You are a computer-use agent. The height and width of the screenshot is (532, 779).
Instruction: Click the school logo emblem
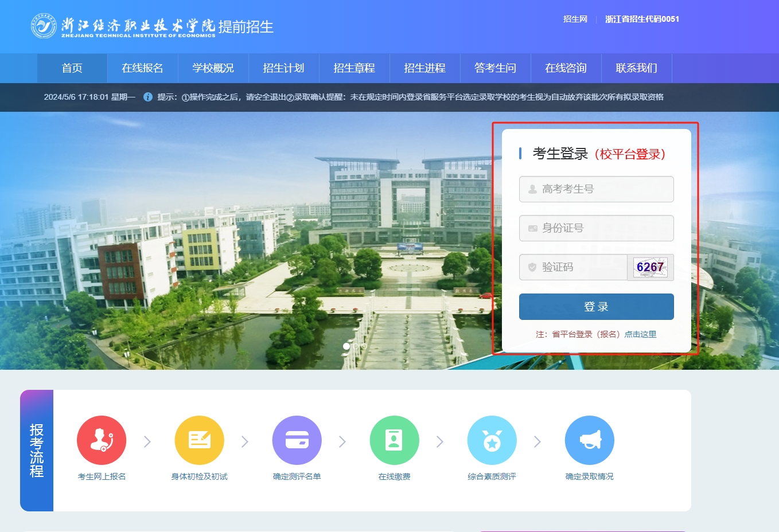pos(44,26)
